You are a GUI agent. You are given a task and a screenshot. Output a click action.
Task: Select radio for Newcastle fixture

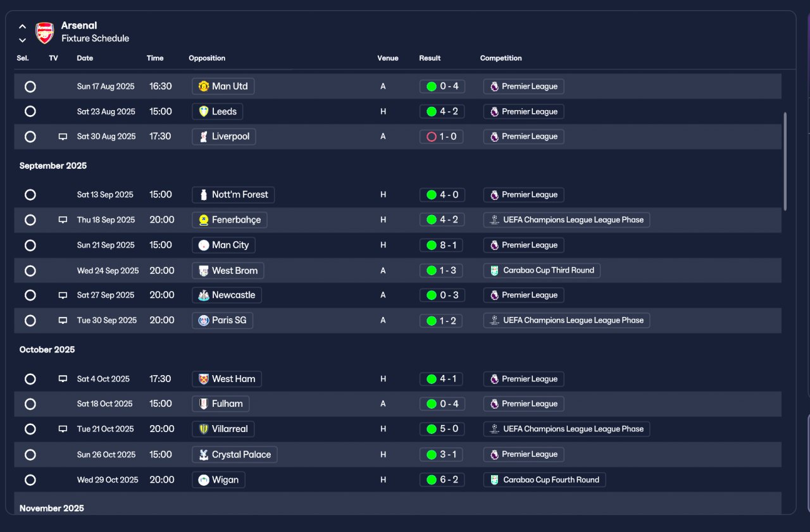point(30,295)
